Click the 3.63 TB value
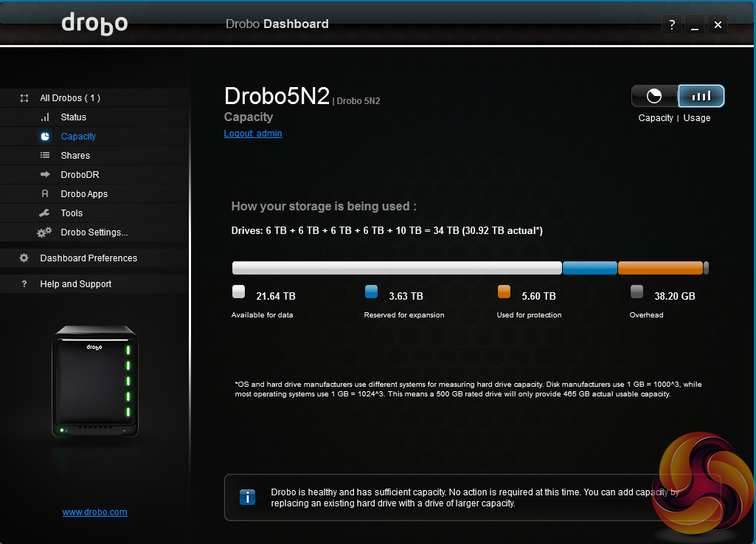 tap(406, 297)
